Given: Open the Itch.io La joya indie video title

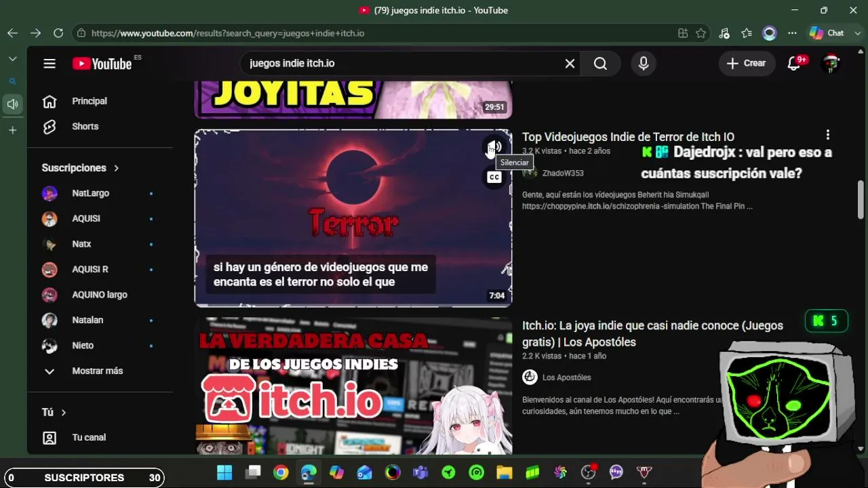Looking at the screenshot, I should pyautogui.click(x=652, y=333).
